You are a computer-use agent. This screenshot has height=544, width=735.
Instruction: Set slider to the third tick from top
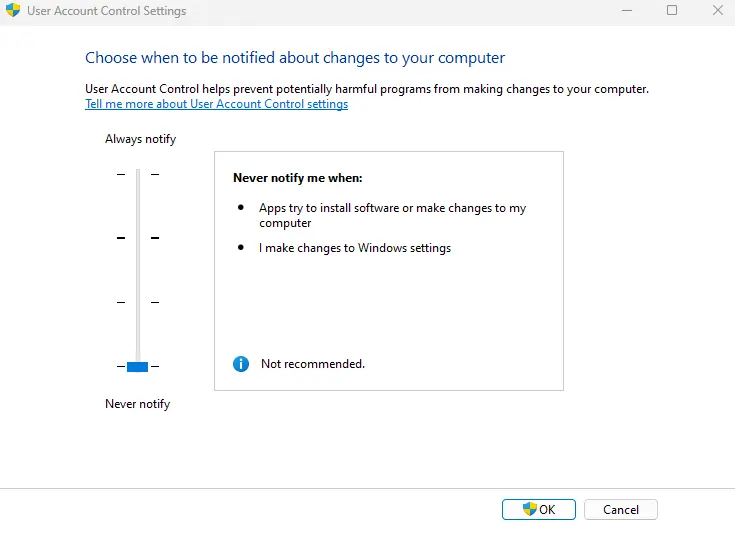[138, 302]
